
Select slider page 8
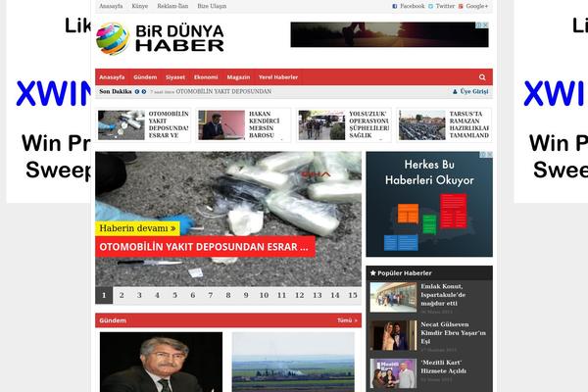[x=228, y=295]
